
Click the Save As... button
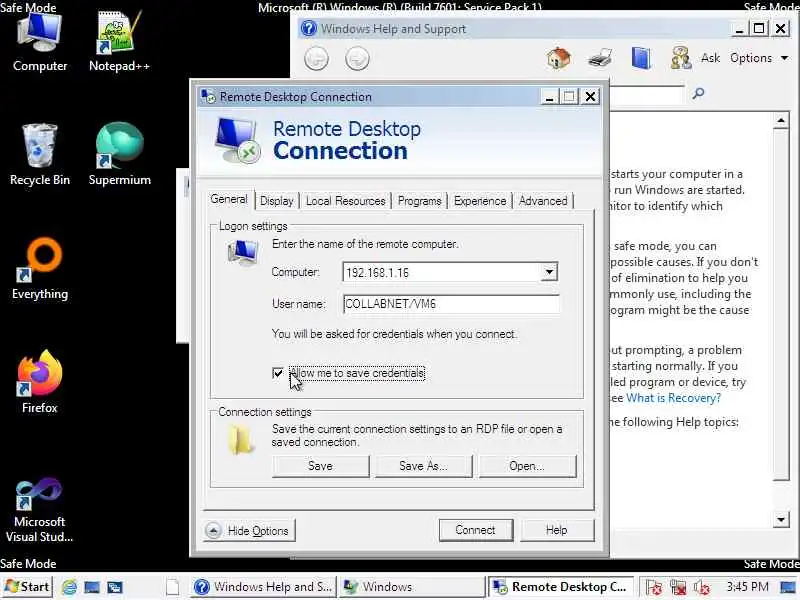(x=423, y=466)
